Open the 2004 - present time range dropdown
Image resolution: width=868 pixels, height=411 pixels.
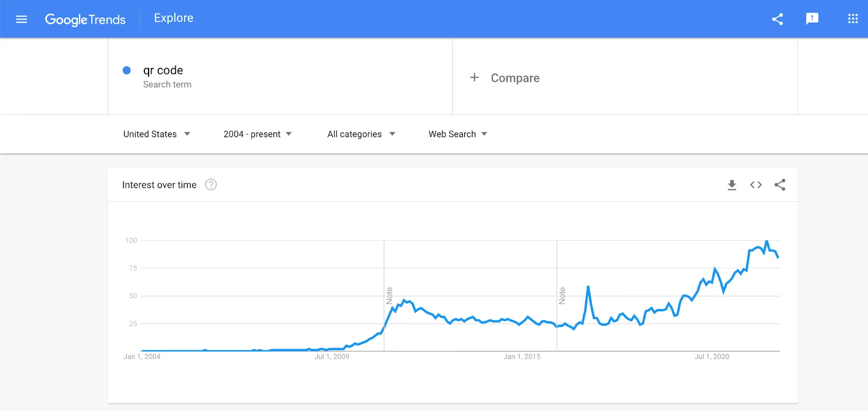click(257, 134)
